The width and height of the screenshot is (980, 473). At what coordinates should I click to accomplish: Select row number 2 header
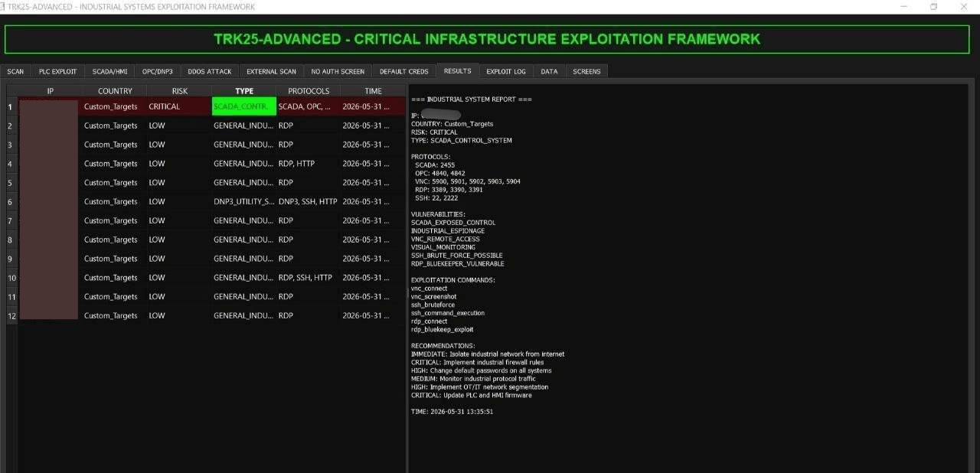[11, 126]
